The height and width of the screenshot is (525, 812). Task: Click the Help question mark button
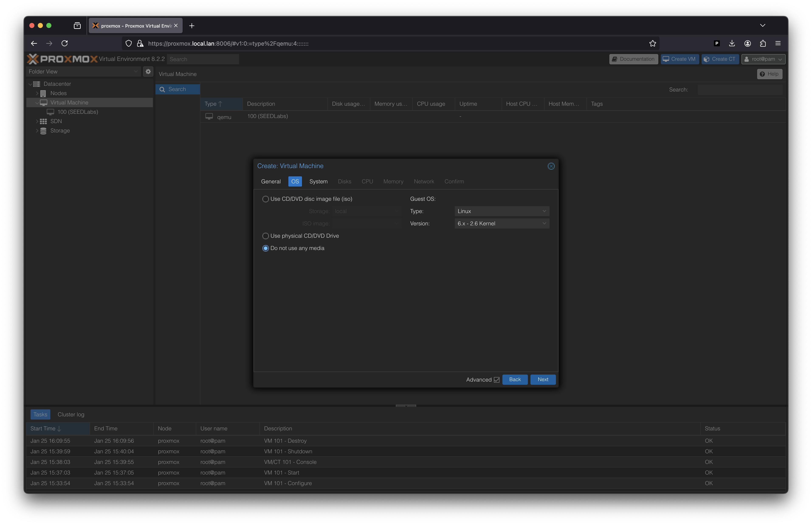coord(769,74)
